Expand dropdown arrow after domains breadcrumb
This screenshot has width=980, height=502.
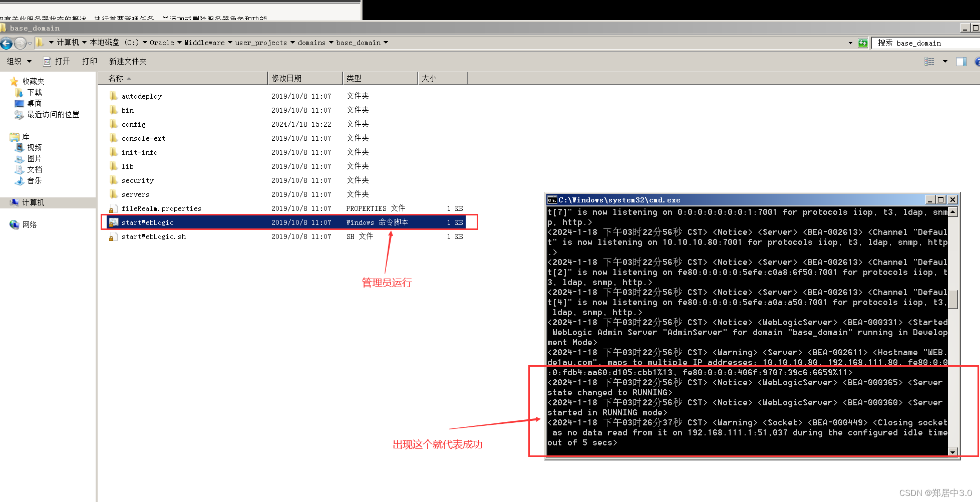point(331,43)
